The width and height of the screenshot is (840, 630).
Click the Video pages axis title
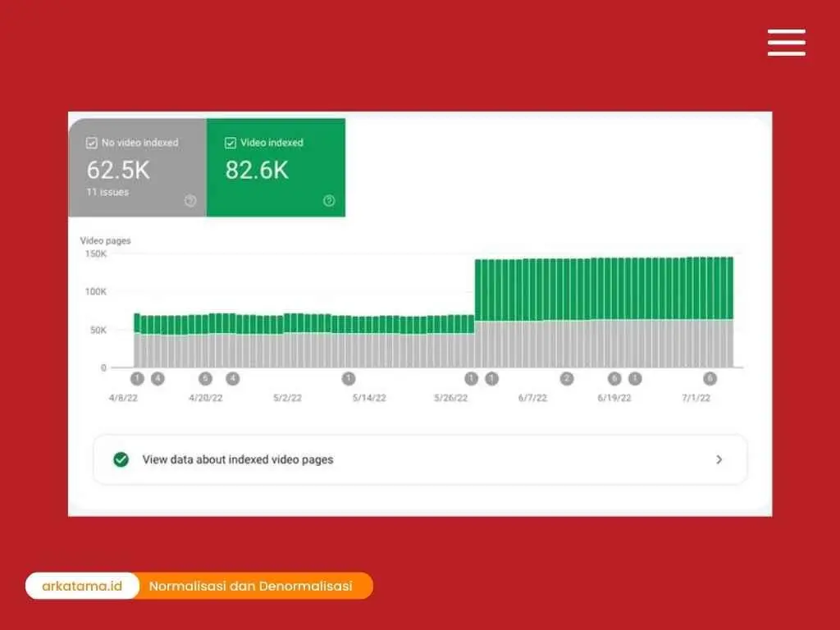tap(106, 240)
